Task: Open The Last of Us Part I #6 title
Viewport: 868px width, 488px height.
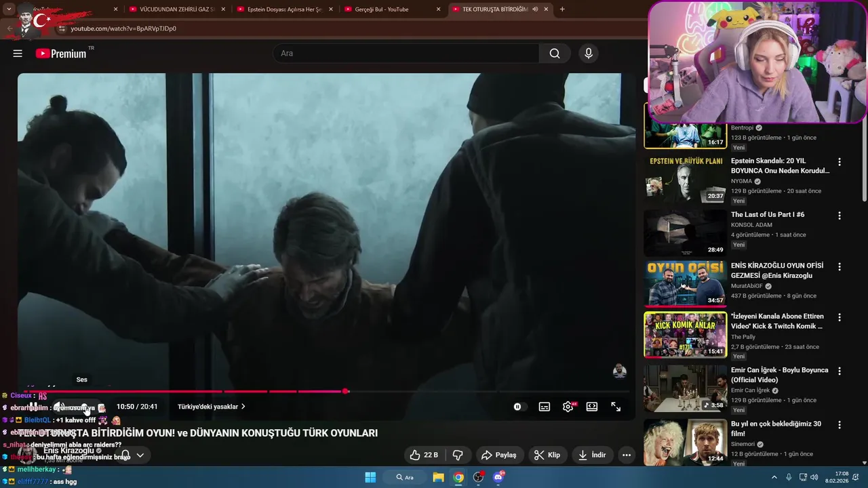Action: [768, 215]
